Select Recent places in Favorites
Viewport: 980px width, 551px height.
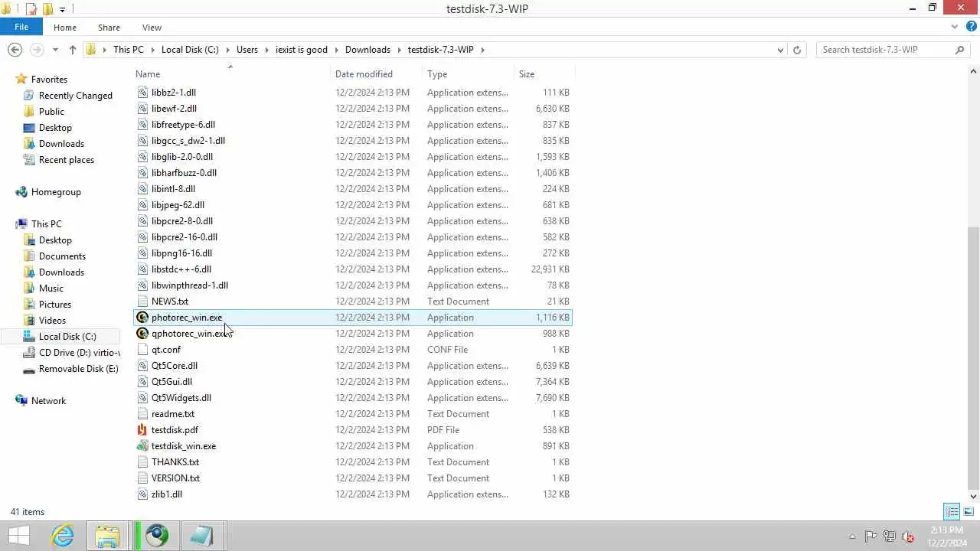tap(67, 160)
